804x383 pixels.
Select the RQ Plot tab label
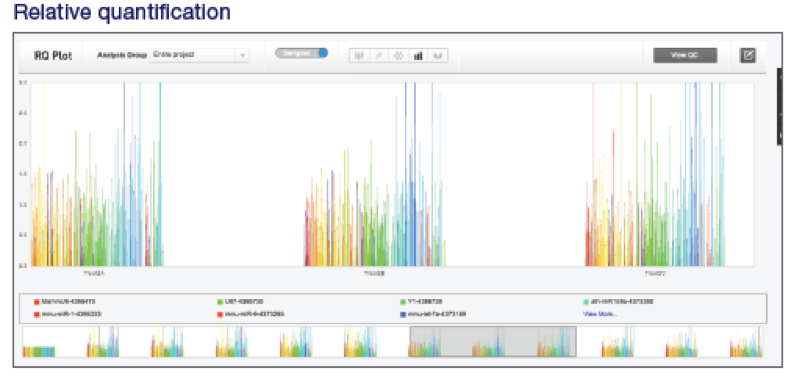pyautogui.click(x=53, y=56)
